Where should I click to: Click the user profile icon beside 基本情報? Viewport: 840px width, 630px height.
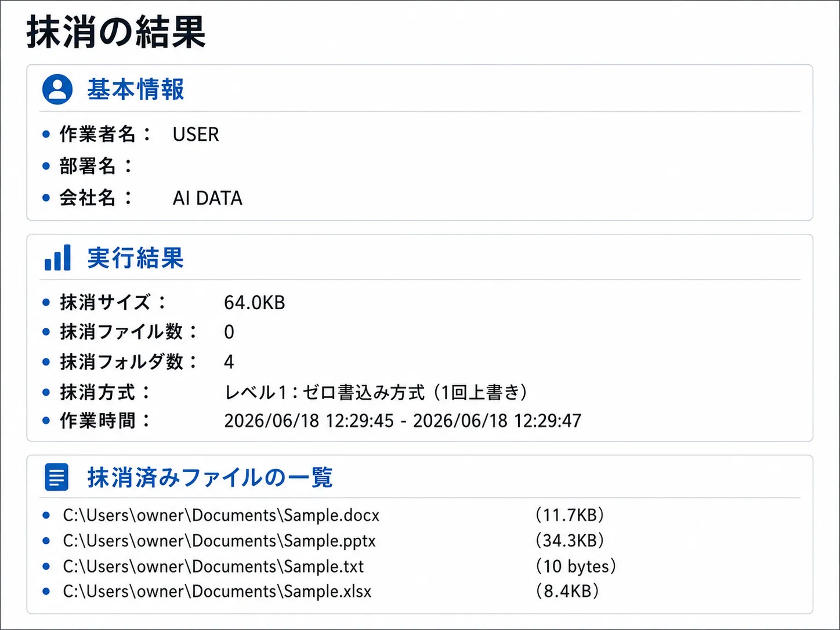coord(57,89)
